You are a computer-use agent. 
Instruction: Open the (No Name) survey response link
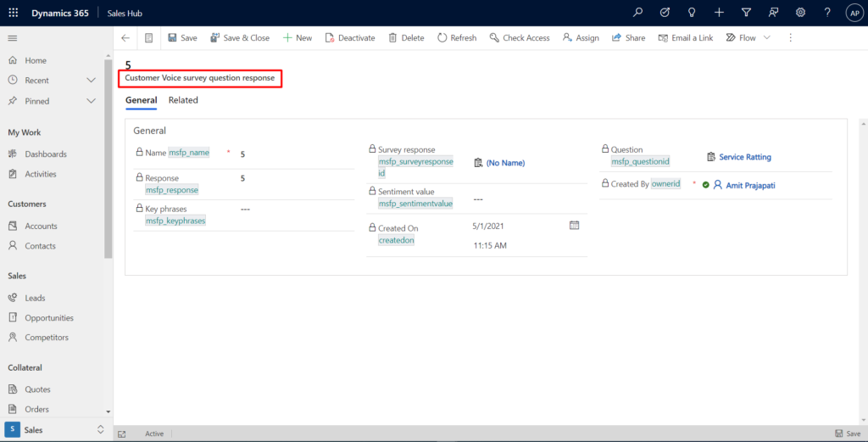point(505,163)
